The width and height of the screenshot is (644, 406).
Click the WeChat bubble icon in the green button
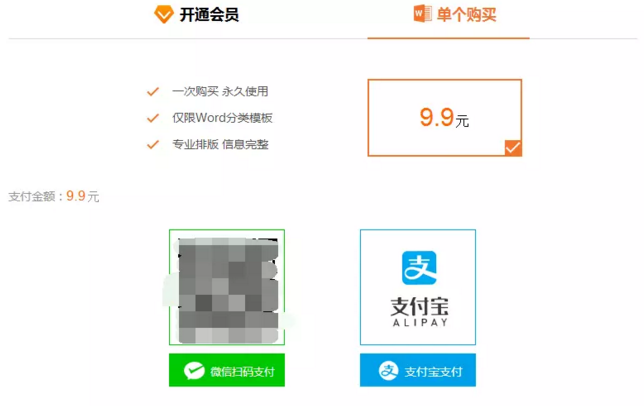click(194, 371)
